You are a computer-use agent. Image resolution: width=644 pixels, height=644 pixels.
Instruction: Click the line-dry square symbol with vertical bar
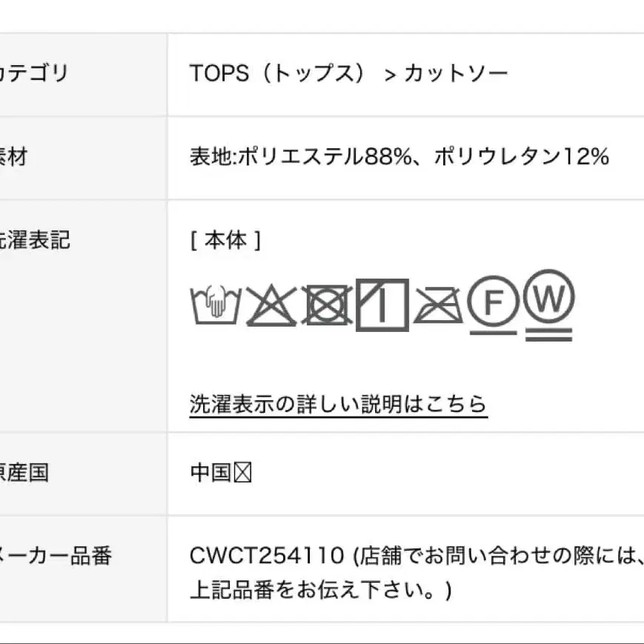(x=382, y=305)
